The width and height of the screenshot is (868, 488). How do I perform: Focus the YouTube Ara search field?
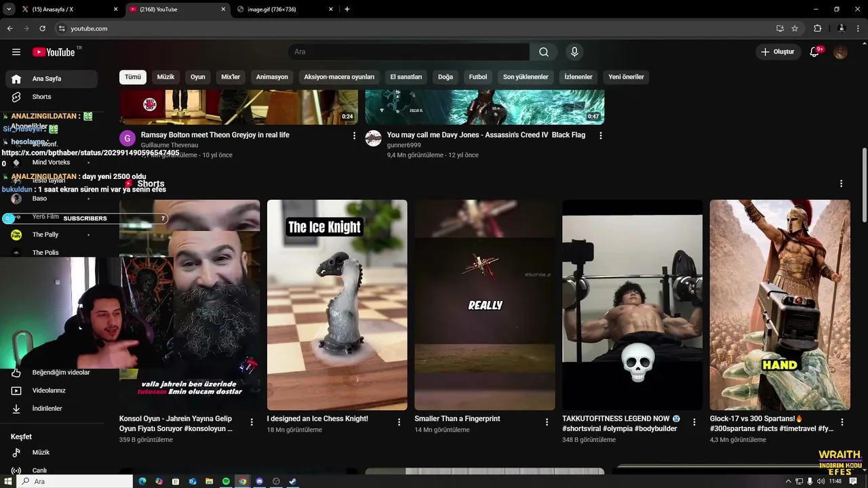click(409, 52)
